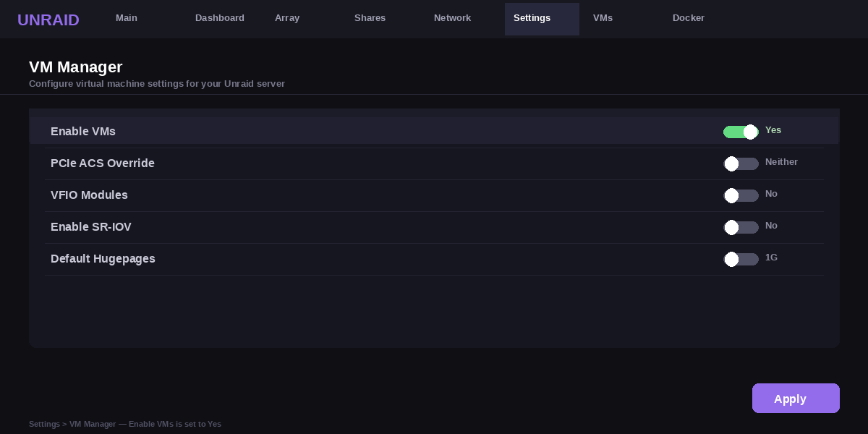The width and height of the screenshot is (868, 434).
Task: Enable the SR-IOV toggle switch
Action: [741, 227]
